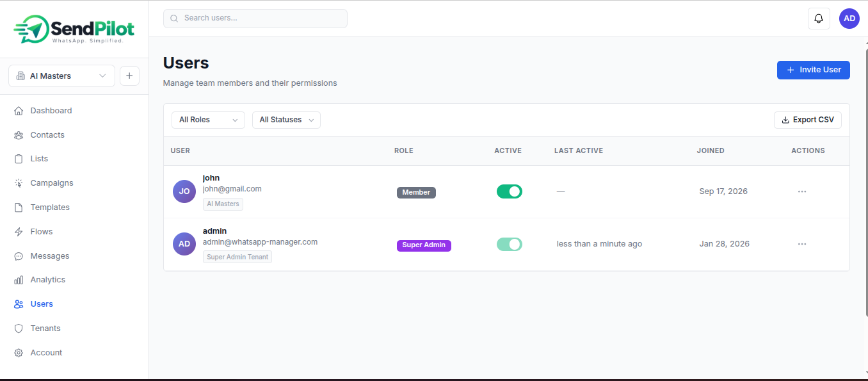This screenshot has height=381, width=868.
Task: Click the ACTIONS column header
Action: click(808, 151)
